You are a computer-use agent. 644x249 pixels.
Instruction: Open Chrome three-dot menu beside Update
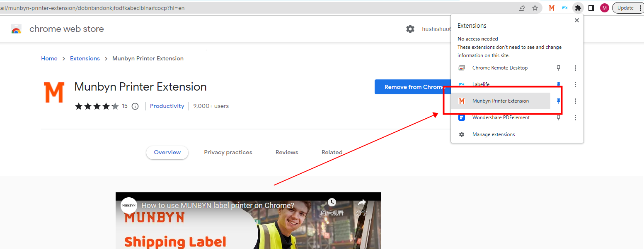[x=640, y=8]
